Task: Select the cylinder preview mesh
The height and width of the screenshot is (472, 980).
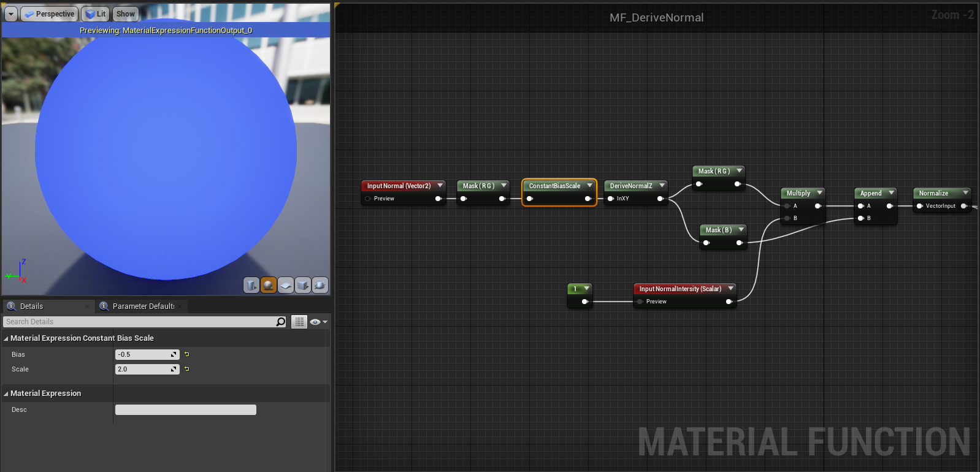Action: coord(251,285)
